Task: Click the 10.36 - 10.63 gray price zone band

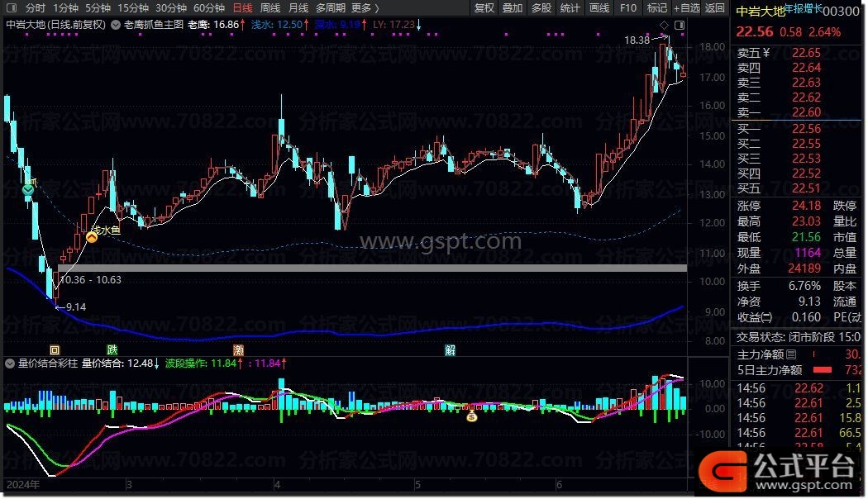Action: coord(372,268)
